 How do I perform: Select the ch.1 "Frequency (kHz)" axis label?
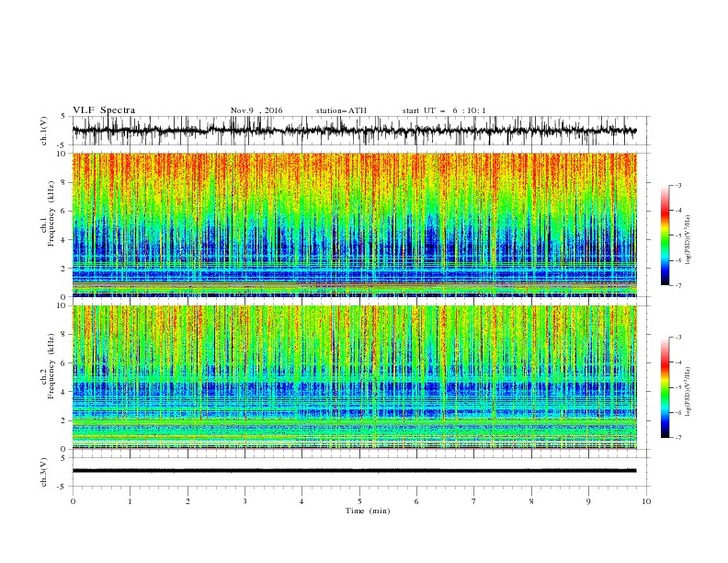click(51, 213)
